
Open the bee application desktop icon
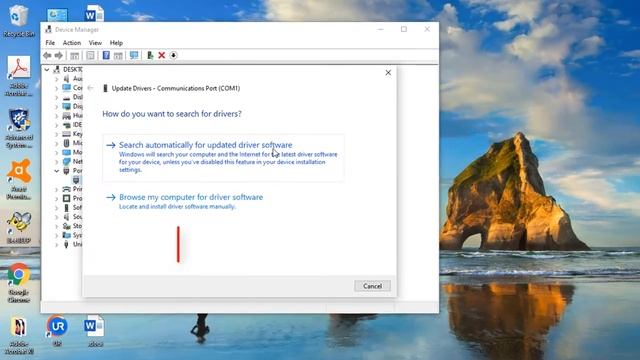[19, 228]
